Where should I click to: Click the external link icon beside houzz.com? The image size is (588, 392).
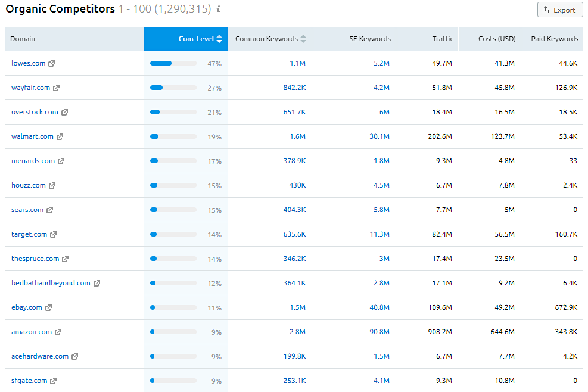[x=51, y=185]
